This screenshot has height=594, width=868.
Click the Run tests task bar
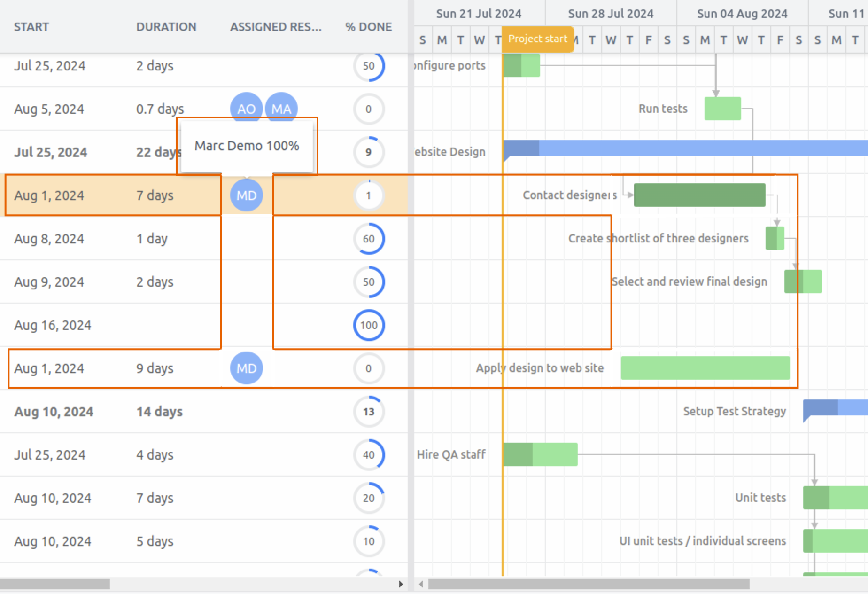[x=722, y=108]
